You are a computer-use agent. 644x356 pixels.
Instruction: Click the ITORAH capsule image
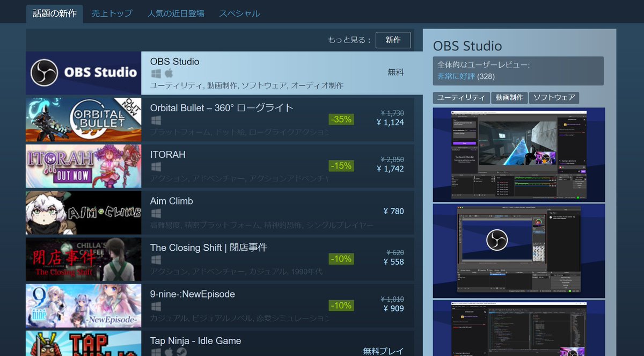coord(84,166)
